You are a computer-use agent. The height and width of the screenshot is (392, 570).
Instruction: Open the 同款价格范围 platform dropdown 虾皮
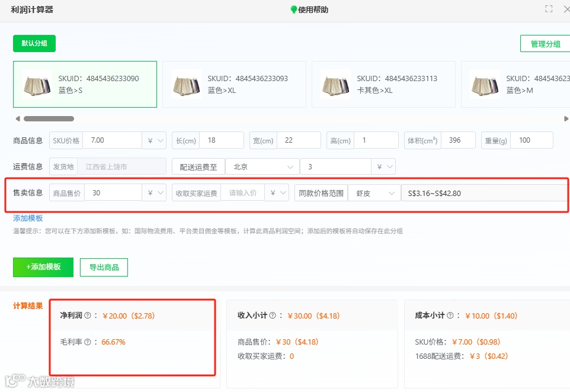[374, 193]
